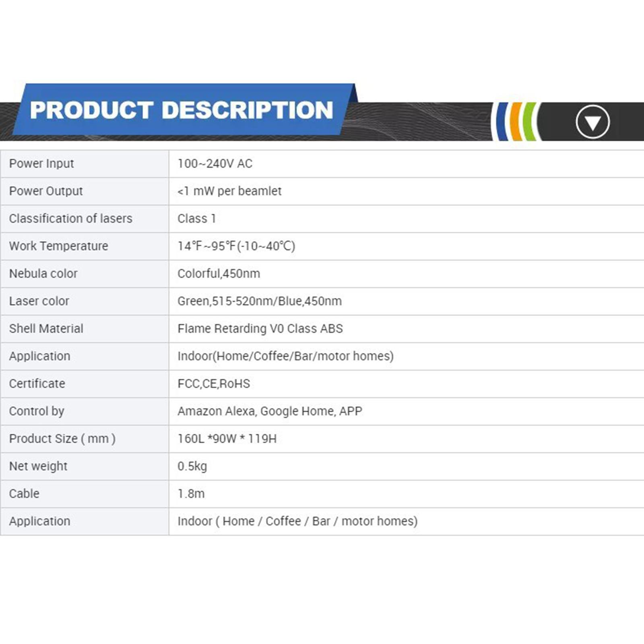Click the orange stripe in the header
Screen dimensions: 644x644
click(515, 122)
